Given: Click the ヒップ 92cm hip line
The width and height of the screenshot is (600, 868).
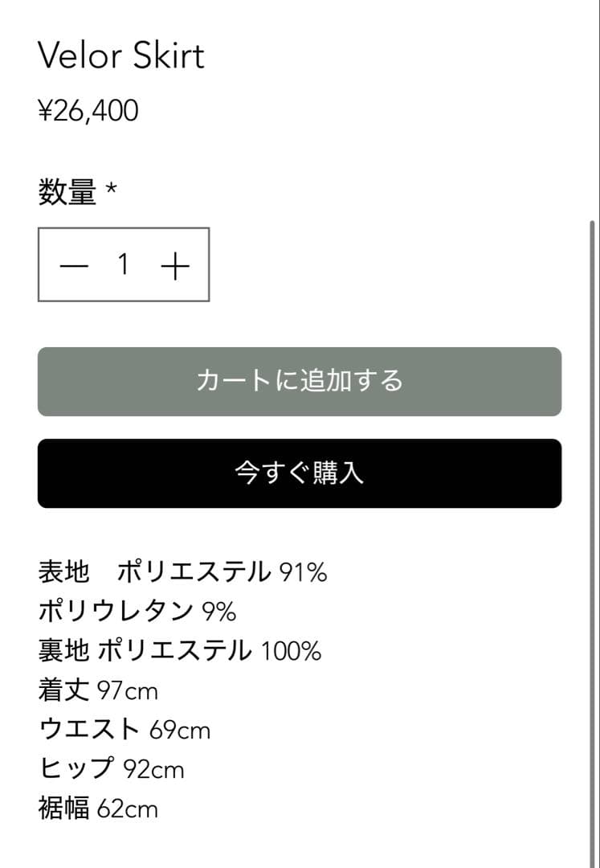Looking at the screenshot, I should pos(112,768).
